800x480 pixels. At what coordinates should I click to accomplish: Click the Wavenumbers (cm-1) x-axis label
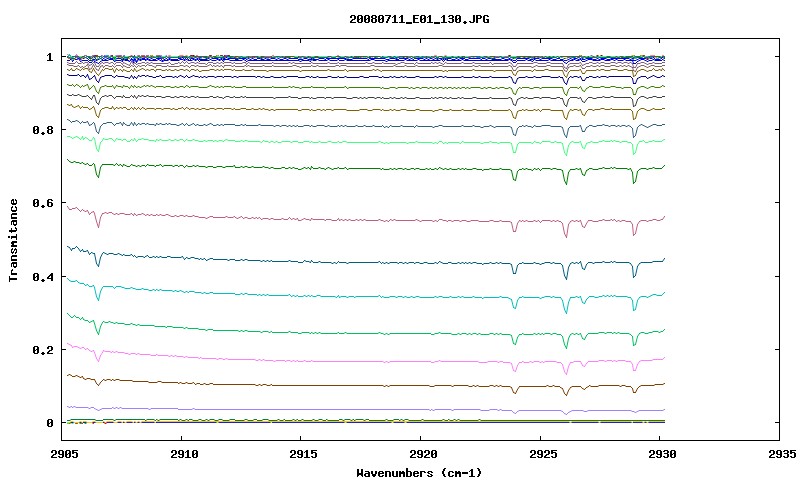click(419, 473)
